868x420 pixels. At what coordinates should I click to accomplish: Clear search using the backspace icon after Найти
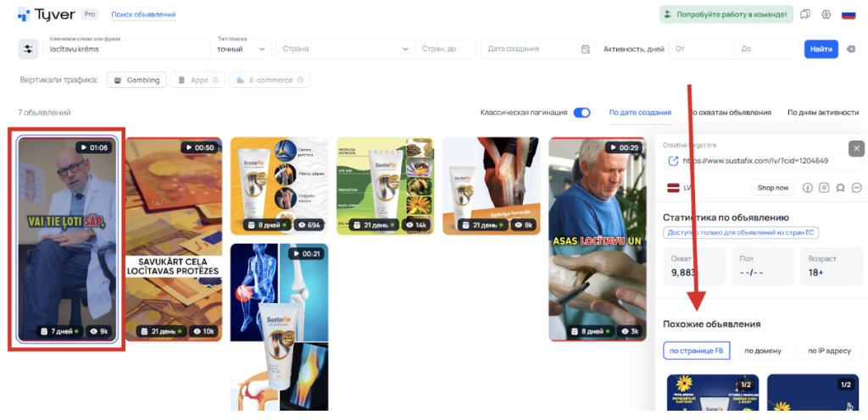click(851, 49)
